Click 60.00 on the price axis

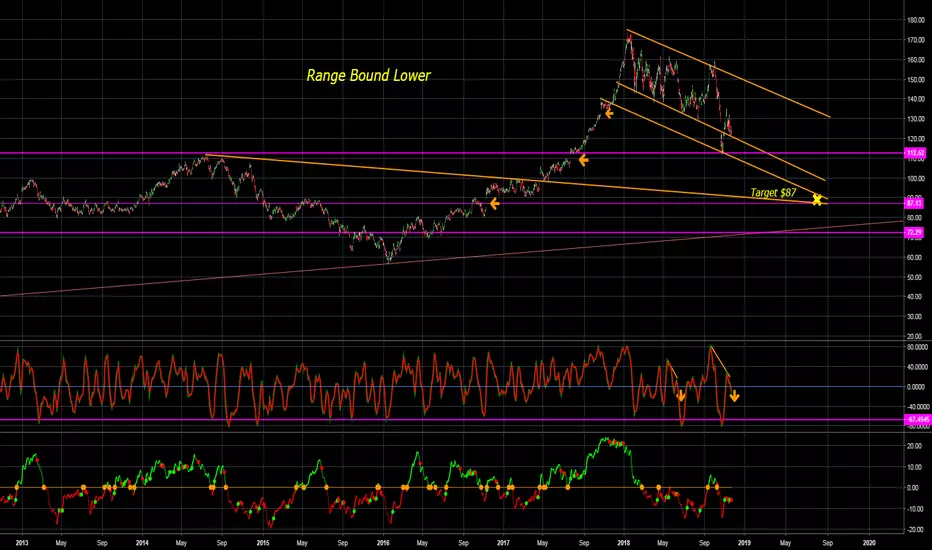click(x=915, y=257)
